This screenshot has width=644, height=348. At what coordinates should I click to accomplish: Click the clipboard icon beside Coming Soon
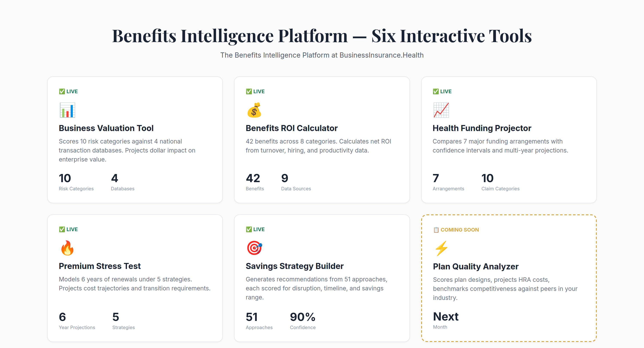click(x=436, y=230)
